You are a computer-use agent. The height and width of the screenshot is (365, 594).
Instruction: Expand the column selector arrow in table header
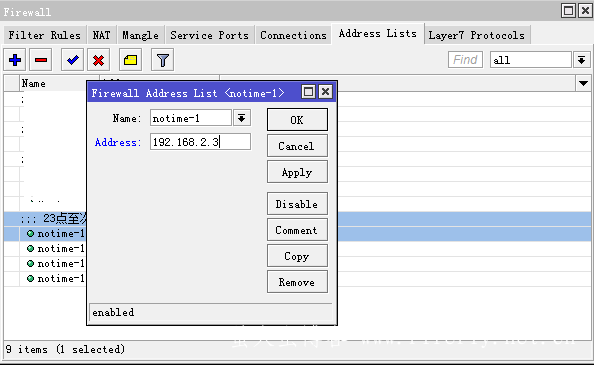pos(583,83)
